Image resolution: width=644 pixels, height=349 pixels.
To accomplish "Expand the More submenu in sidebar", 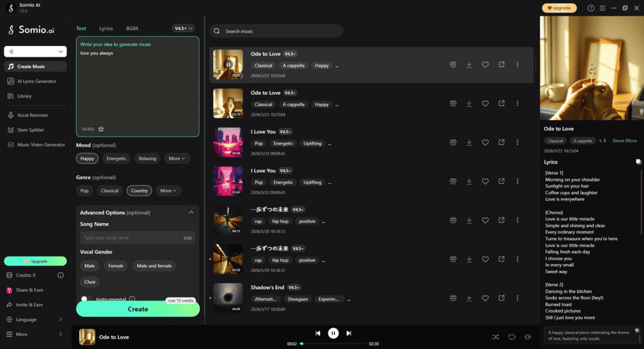I will 35,334.
